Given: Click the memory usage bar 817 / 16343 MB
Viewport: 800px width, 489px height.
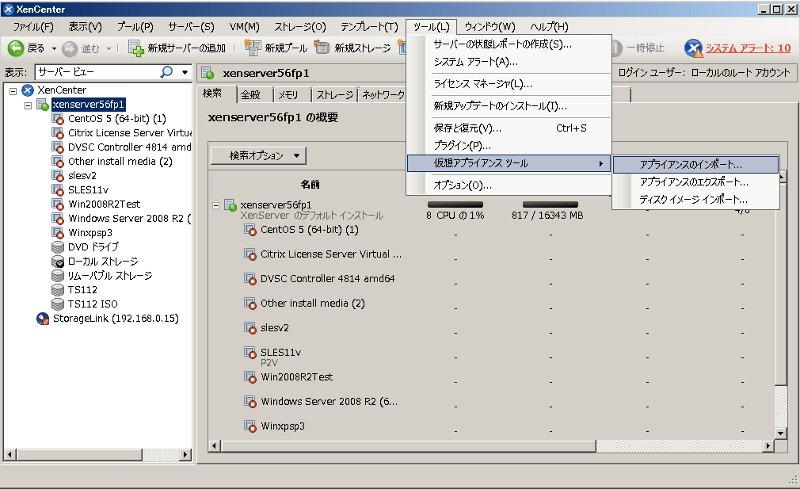Looking at the screenshot, I should [x=551, y=204].
